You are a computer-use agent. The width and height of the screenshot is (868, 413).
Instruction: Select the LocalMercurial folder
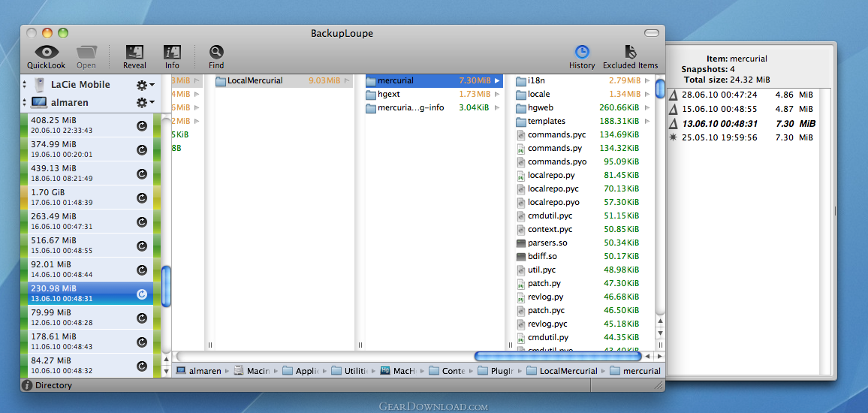[284, 81]
